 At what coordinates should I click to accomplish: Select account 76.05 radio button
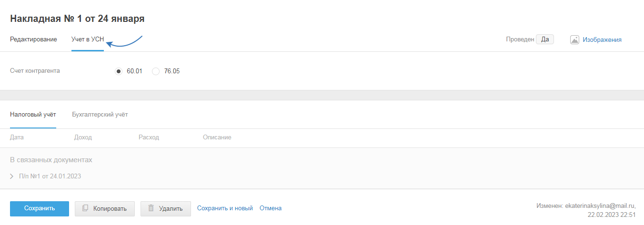(156, 71)
